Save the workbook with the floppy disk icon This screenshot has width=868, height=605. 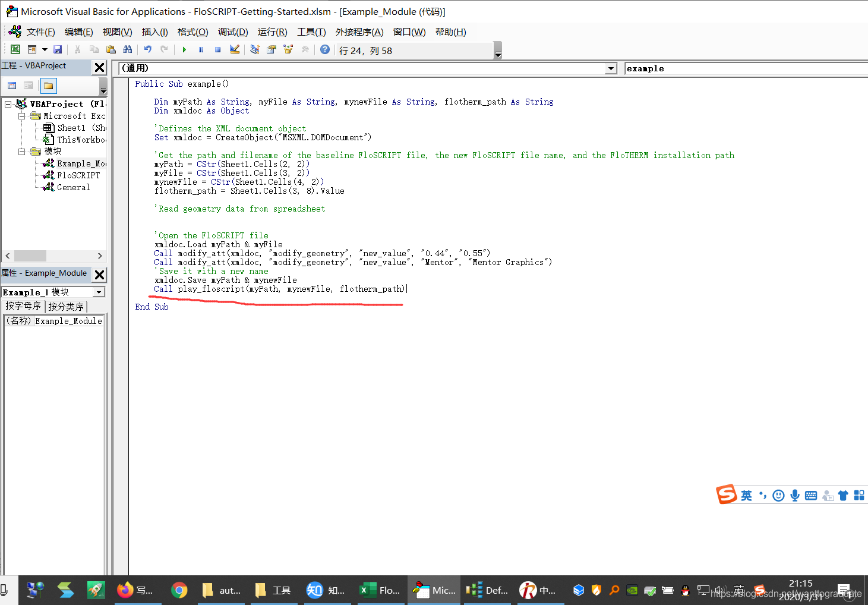[58, 50]
